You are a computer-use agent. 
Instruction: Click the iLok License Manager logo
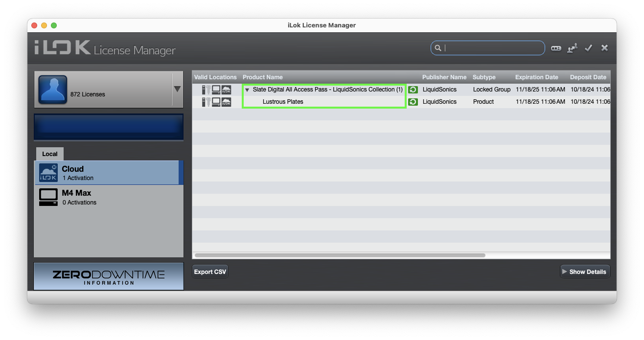105,48
